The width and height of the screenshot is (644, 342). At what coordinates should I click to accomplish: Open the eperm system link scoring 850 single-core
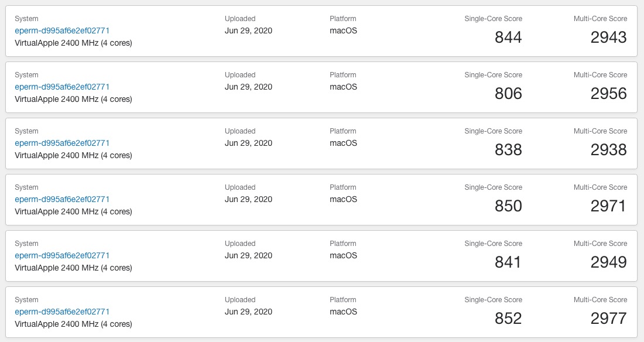[62, 199]
